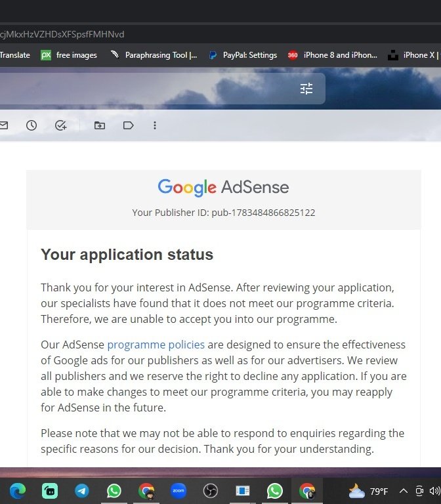Open the search options filter icon
The height and width of the screenshot is (504, 441).
[x=306, y=89]
